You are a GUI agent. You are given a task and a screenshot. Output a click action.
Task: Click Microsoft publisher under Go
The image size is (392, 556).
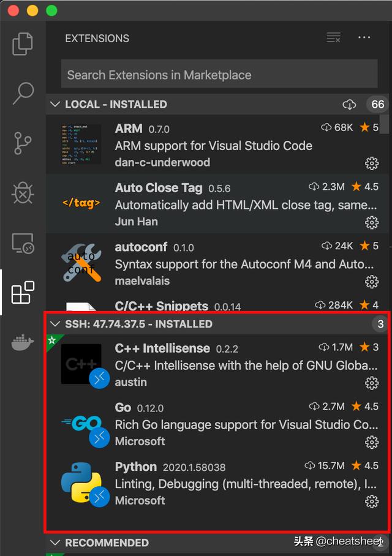click(140, 441)
